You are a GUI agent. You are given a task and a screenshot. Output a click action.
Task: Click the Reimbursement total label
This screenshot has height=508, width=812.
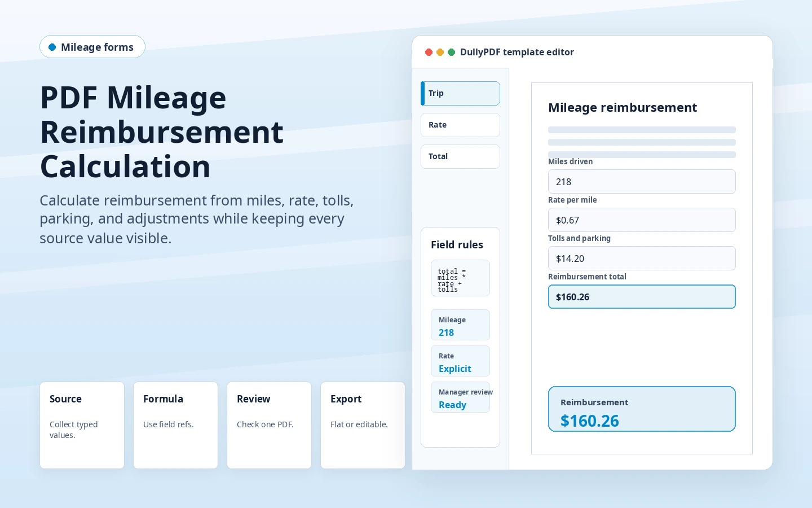(x=587, y=277)
